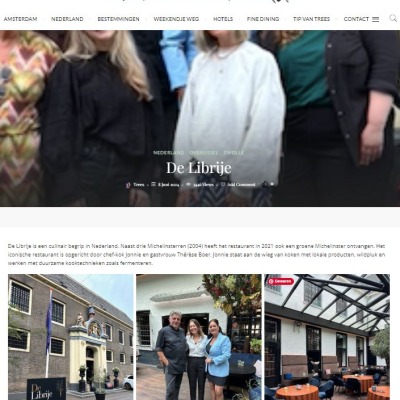Open the De Librije building exterior photo
400x400 pixels.
coord(71,337)
